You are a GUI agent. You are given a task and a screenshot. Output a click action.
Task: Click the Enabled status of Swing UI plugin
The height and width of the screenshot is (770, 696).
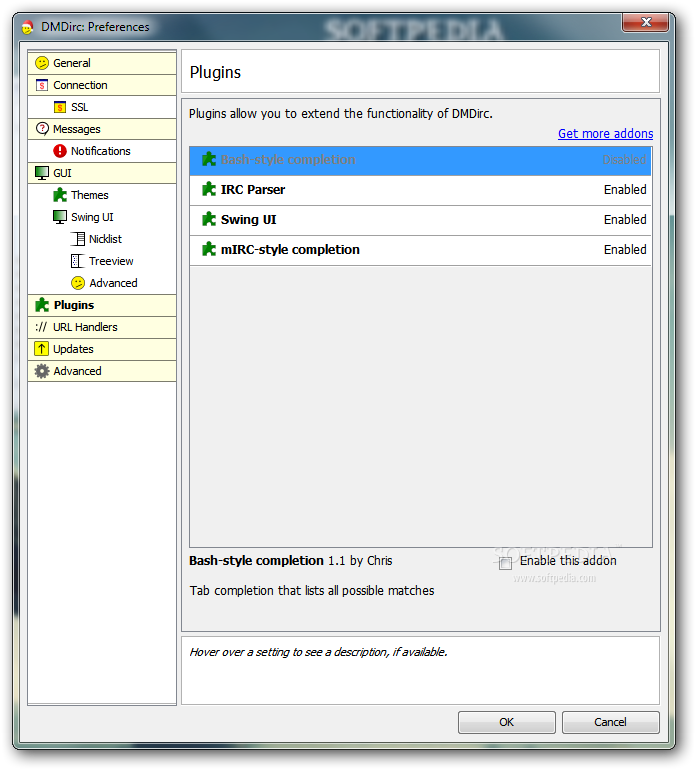tap(625, 220)
